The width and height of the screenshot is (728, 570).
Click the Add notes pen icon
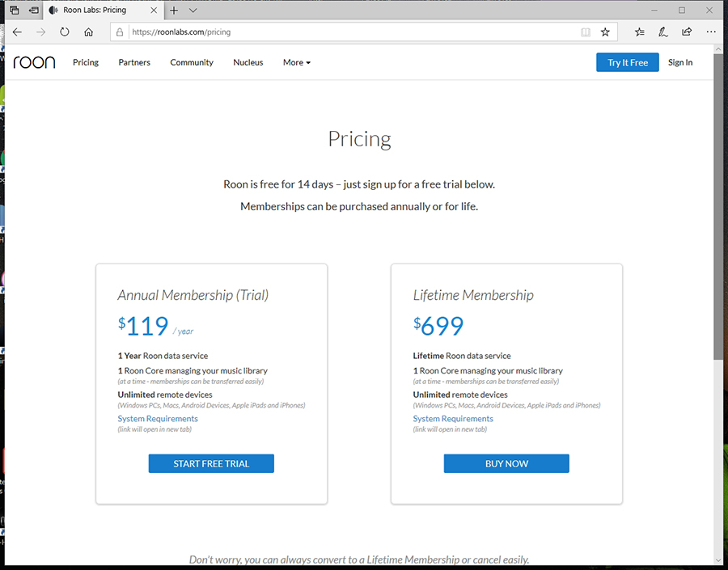(663, 32)
